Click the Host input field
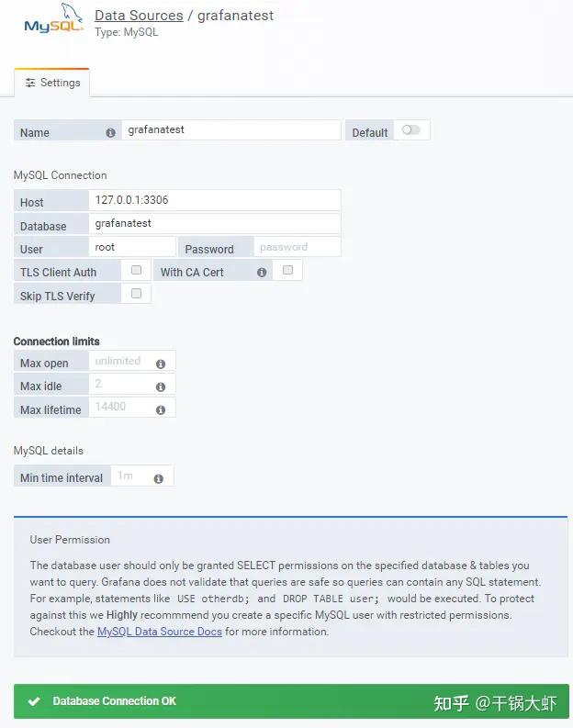 coord(215,200)
